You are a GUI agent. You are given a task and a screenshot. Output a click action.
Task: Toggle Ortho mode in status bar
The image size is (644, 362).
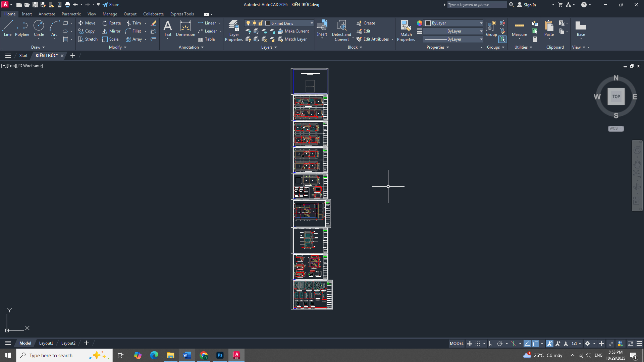point(492,344)
